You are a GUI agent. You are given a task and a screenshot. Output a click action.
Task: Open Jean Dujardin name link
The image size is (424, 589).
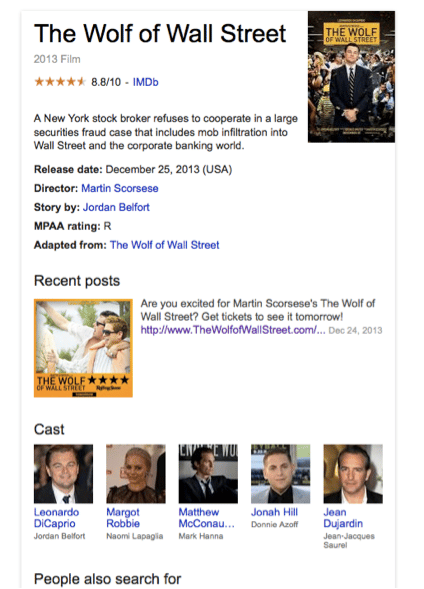pyautogui.click(x=343, y=518)
